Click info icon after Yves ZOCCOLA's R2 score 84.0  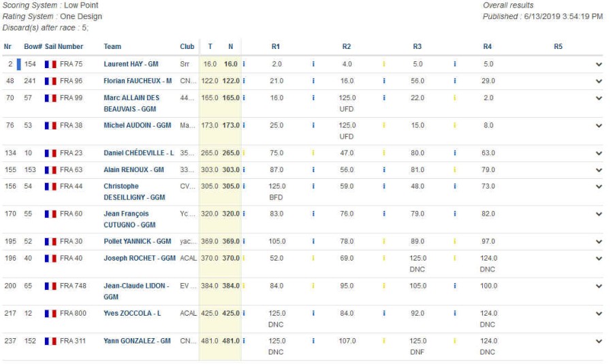(384, 314)
